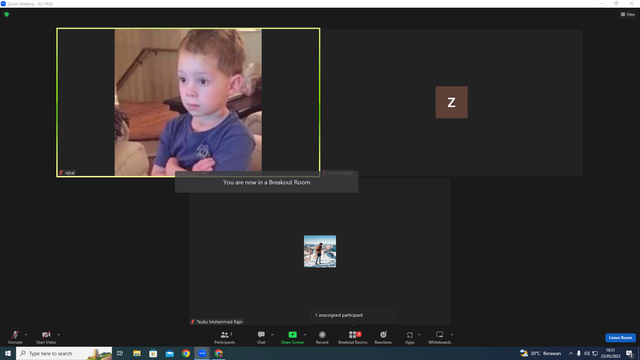
Task: Click Teuku Muhammad Rajiv's profile picture
Action: pos(320,251)
